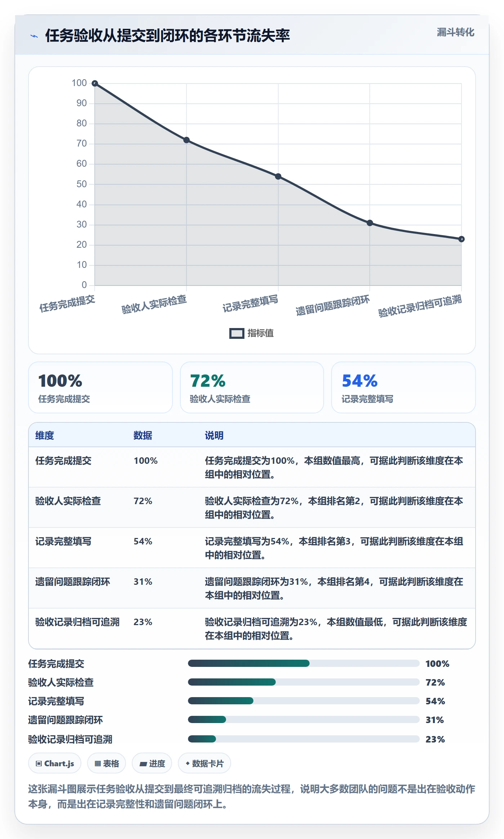Click the y-axis tick label 50
This screenshot has height=839, width=504.
(x=82, y=184)
